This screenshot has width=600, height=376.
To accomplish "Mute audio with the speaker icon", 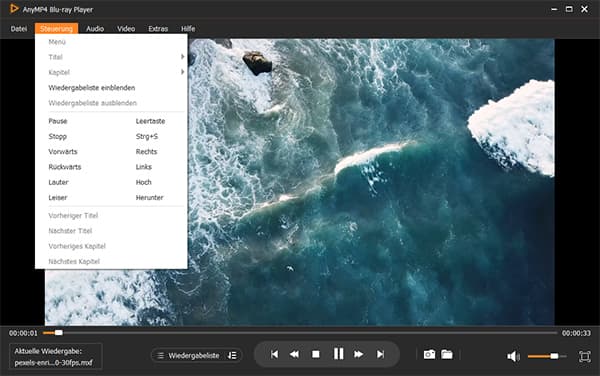I will tap(513, 356).
